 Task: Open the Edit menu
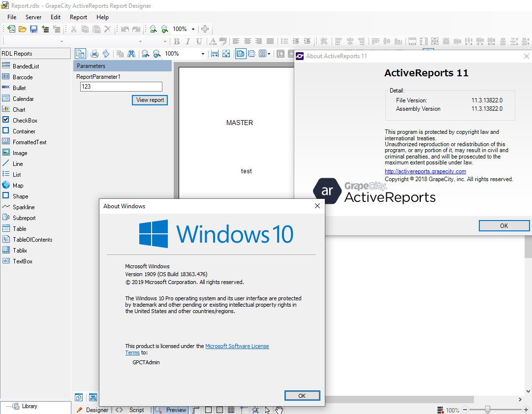click(x=55, y=17)
